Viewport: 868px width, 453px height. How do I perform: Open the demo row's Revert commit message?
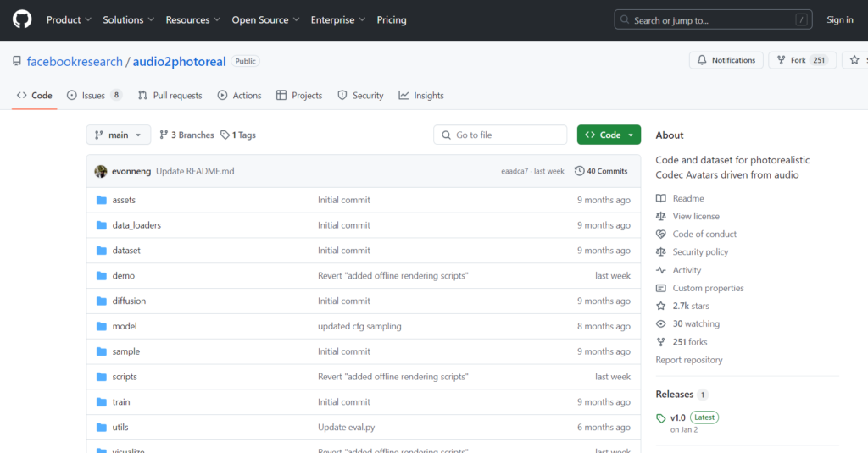coord(393,275)
